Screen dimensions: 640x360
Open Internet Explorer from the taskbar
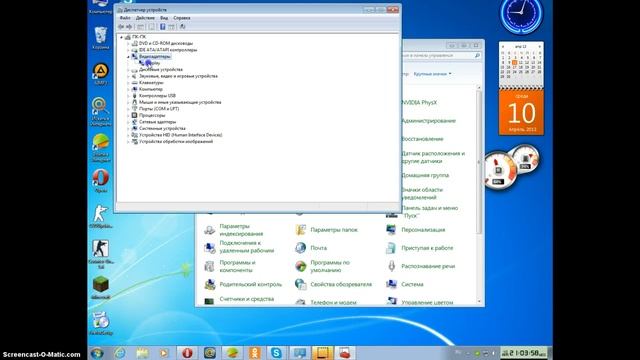[120, 353]
